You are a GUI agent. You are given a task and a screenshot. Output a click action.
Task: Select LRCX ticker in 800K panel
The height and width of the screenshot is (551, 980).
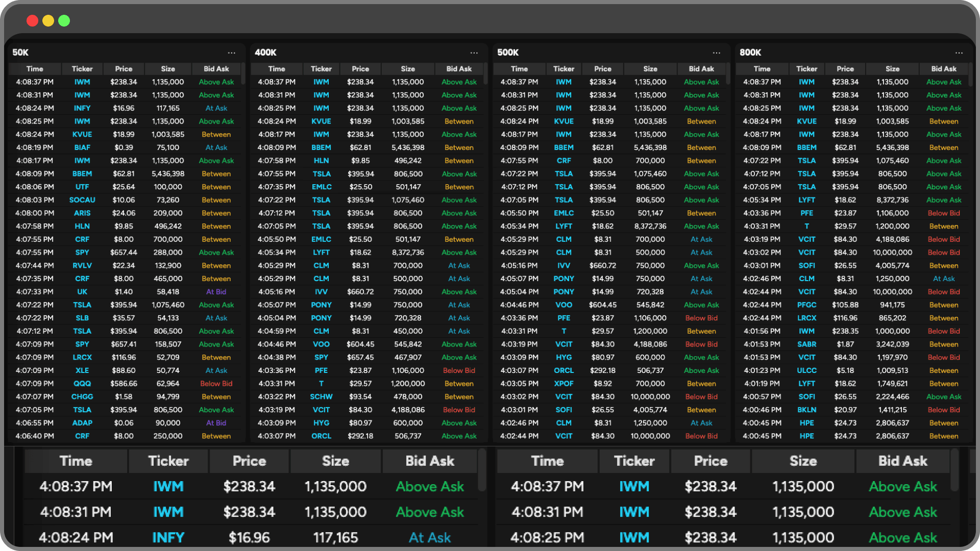(x=806, y=318)
